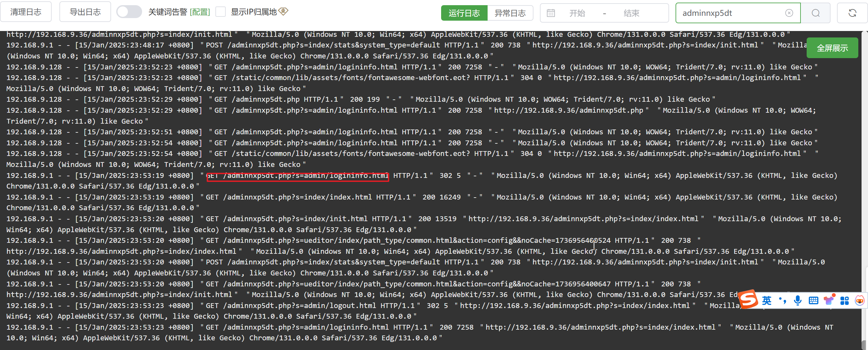Image resolution: width=868 pixels, height=350 pixels.
Task: Open the Sogou toolbox grid icon
Action: [844, 300]
